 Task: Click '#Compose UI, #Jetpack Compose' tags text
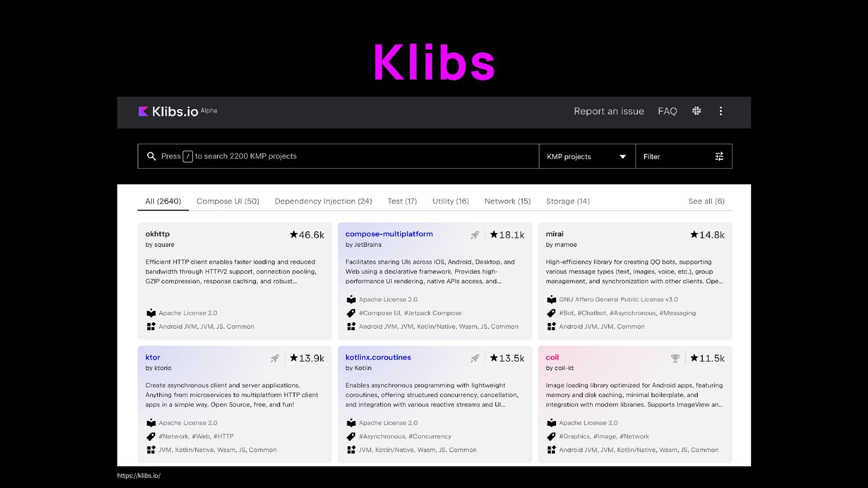click(410, 313)
